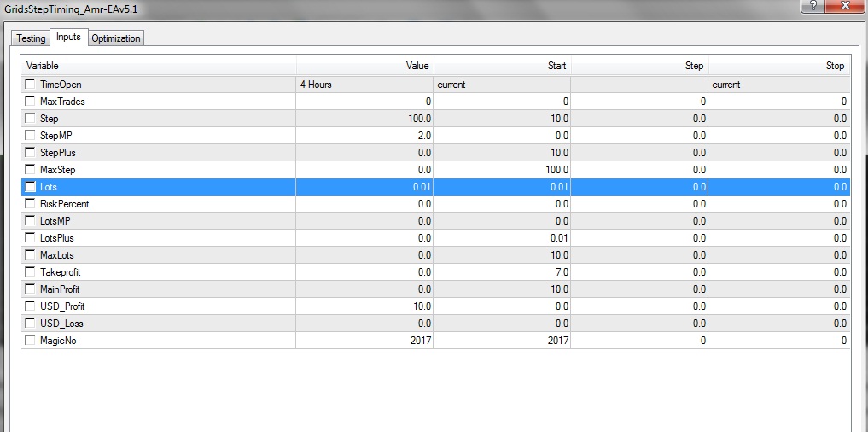
Task: Select the MaxLots row Start value 10.0
Action: 501,255
